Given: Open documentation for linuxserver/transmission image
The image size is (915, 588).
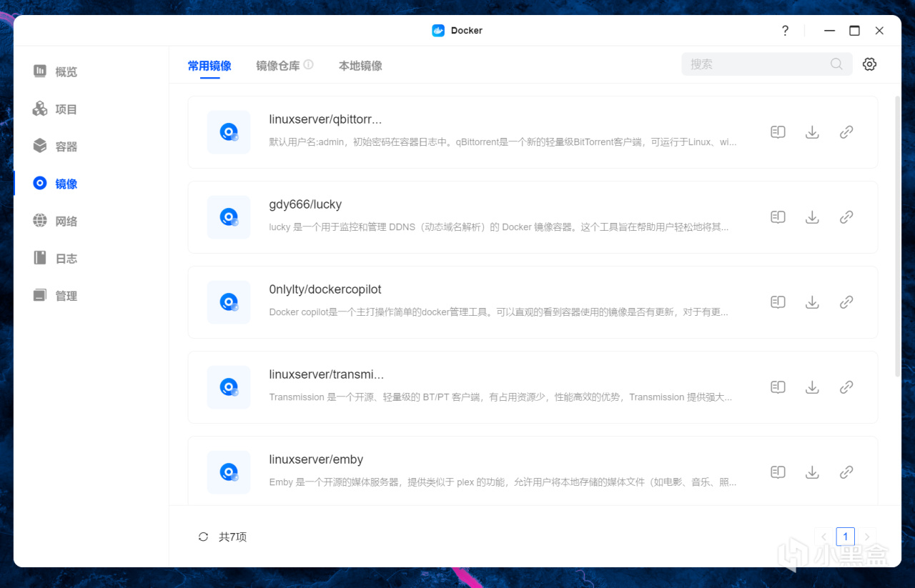Looking at the screenshot, I should pyautogui.click(x=778, y=387).
